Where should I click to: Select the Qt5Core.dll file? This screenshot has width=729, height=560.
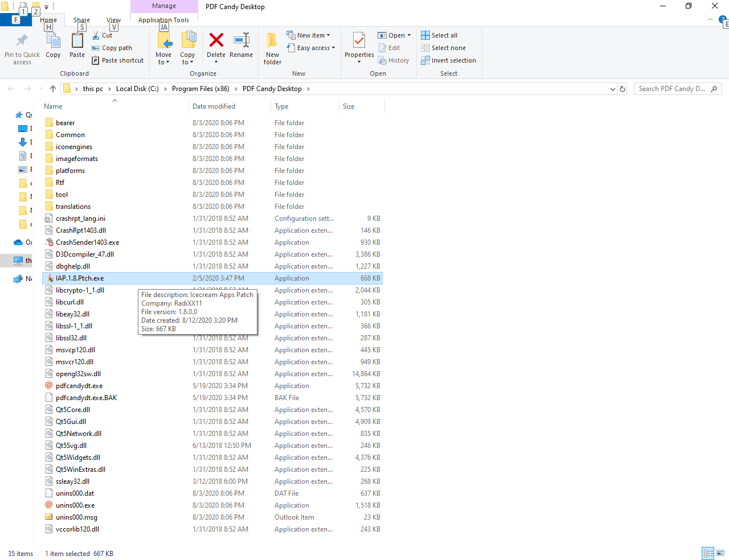pos(212,410)
